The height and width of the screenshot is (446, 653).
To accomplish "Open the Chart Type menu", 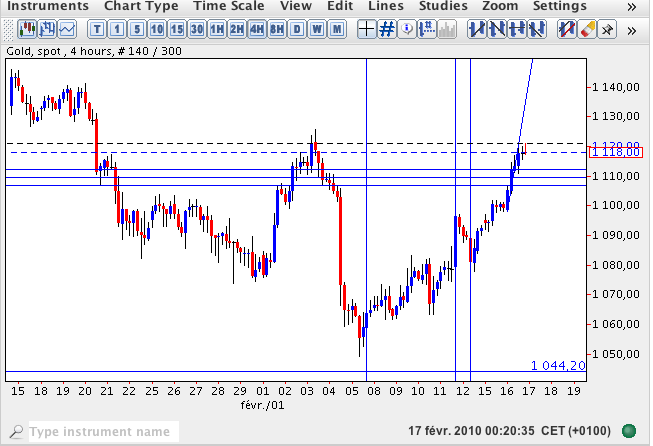I will tap(142, 6).
